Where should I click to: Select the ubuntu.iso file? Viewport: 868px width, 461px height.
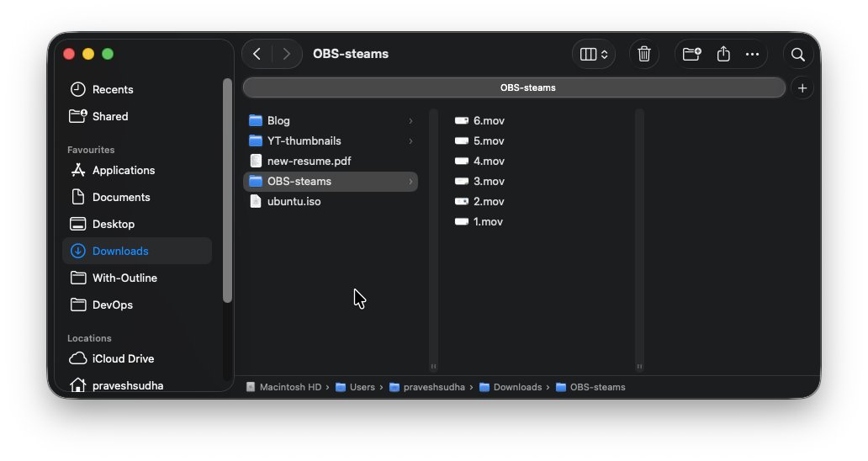click(331, 201)
